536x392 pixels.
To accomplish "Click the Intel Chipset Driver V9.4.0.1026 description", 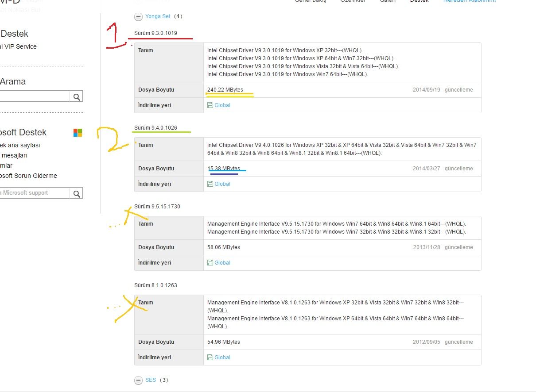I will click(x=342, y=149).
